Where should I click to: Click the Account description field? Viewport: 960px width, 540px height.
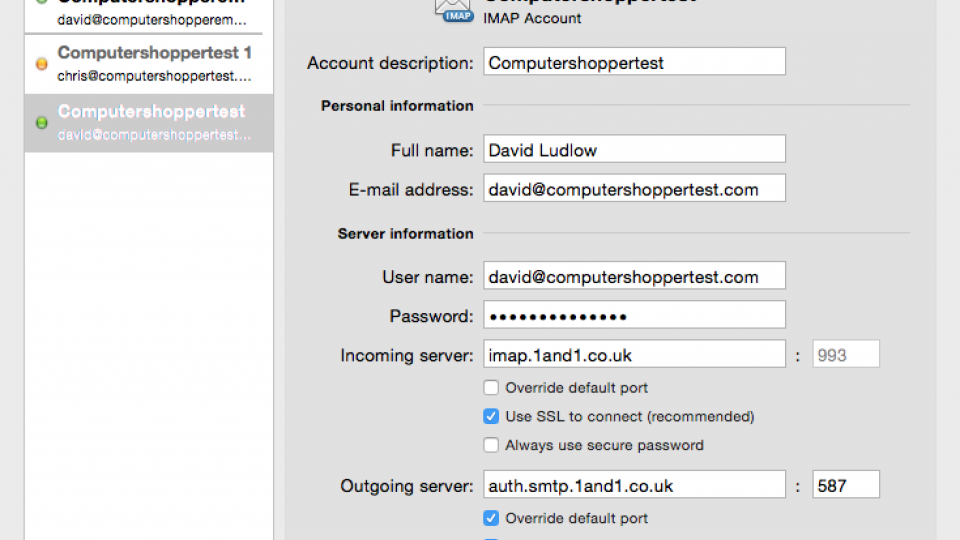(x=634, y=62)
